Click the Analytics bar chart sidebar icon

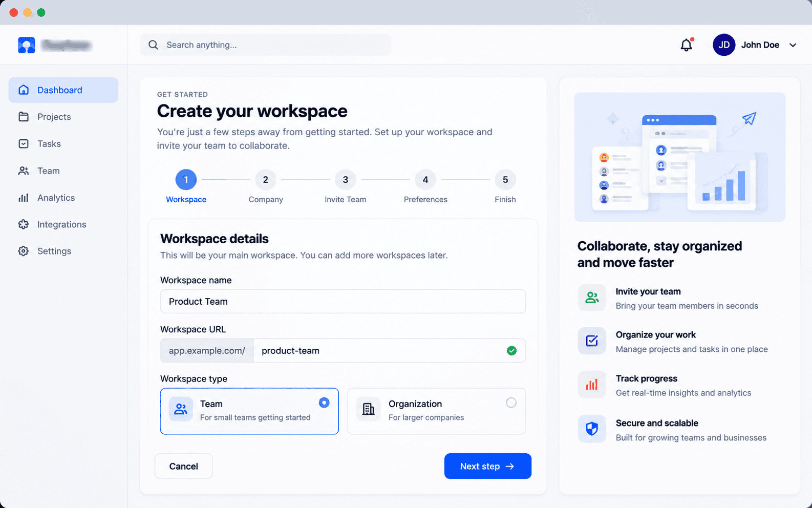click(24, 198)
